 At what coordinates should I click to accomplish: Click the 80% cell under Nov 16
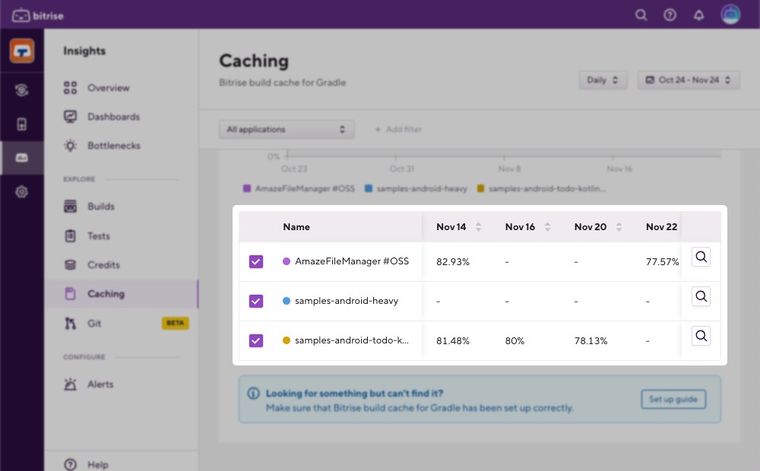[514, 341]
